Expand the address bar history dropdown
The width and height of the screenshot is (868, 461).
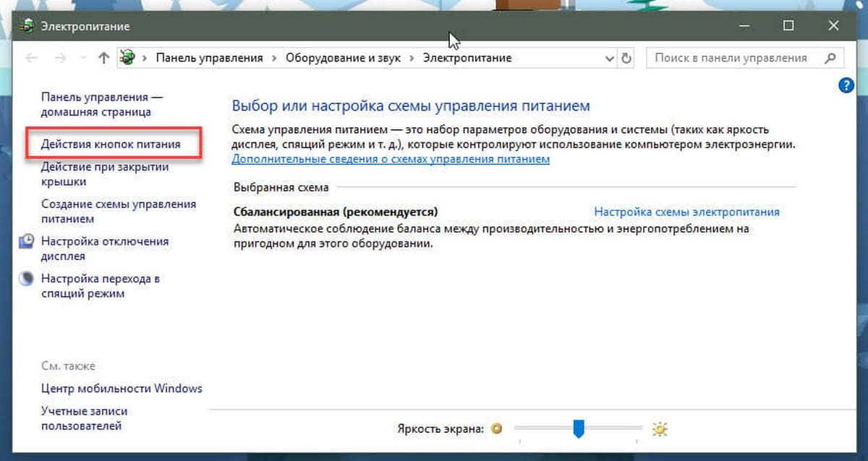click(x=609, y=59)
